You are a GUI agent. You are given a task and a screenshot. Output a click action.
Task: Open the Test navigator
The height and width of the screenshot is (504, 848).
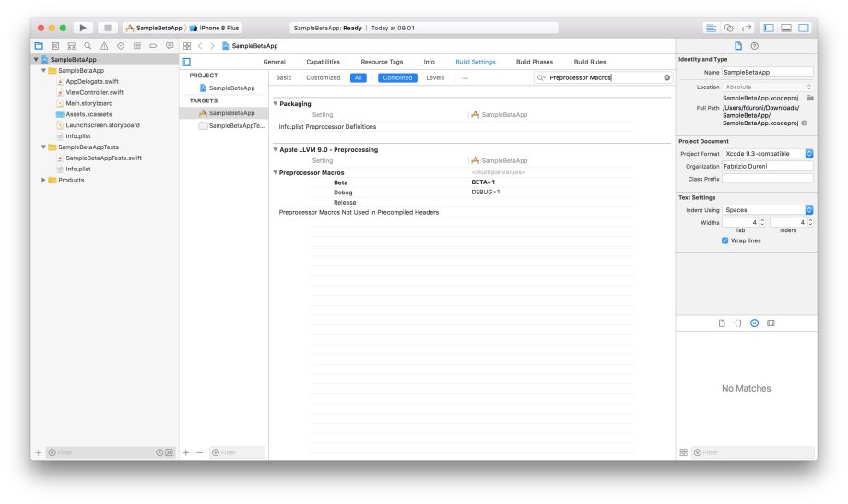click(121, 46)
